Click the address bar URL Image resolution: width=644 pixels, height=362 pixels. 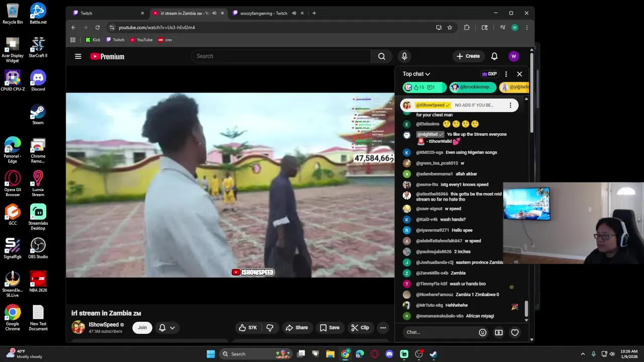(x=156, y=28)
